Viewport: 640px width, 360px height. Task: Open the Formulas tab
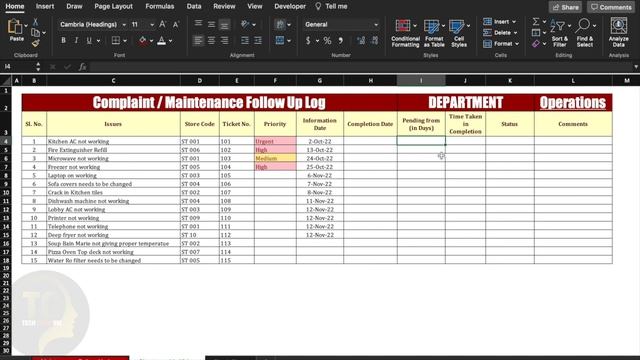coord(160,6)
